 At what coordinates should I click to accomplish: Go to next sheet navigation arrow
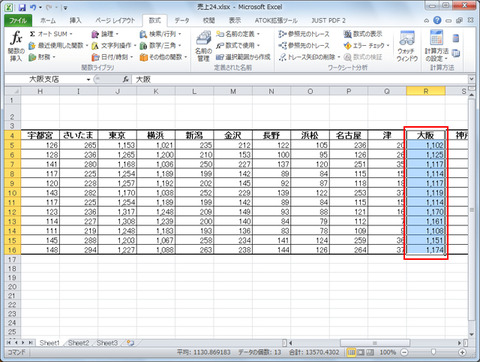pos(23,343)
